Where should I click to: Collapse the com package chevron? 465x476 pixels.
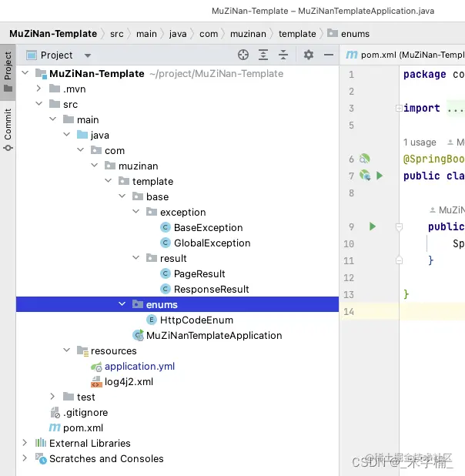[80, 150]
